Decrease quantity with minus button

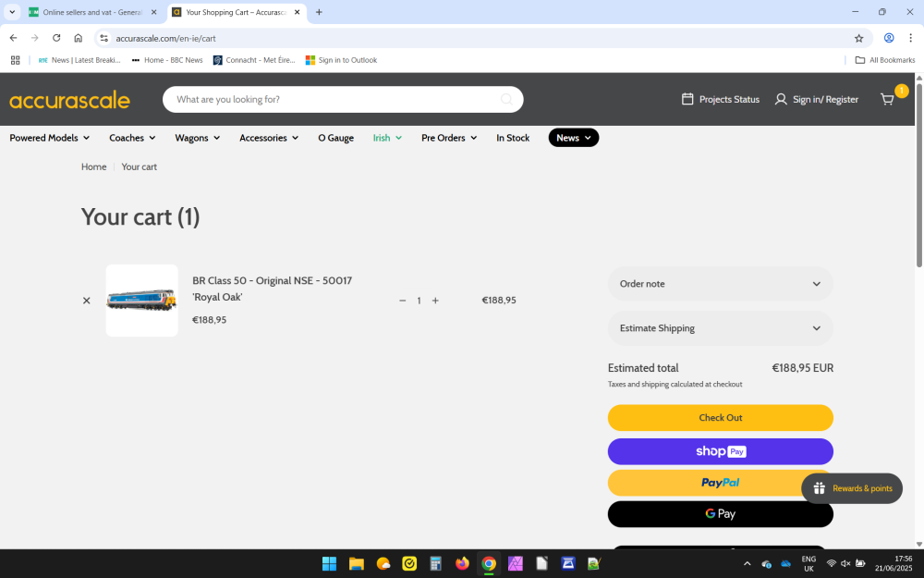[402, 301]
